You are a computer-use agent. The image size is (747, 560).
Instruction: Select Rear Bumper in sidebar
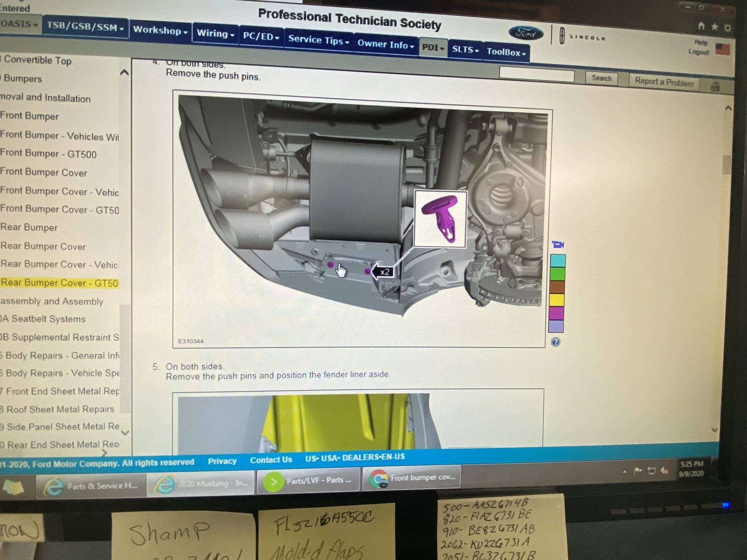[29, 227]
